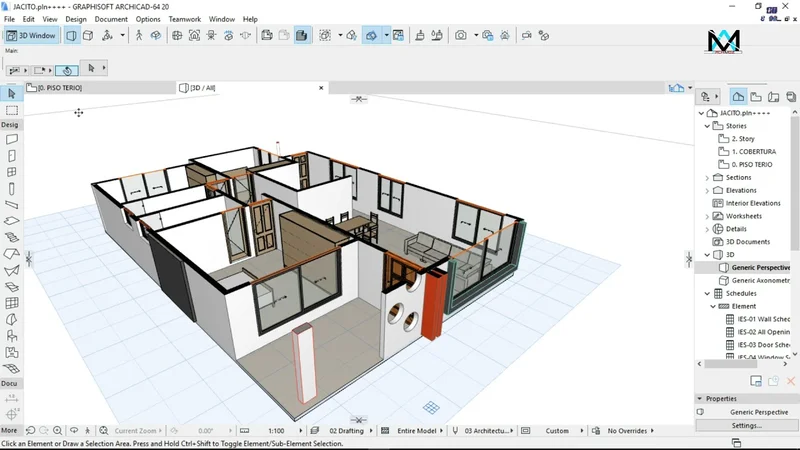Expand the Sections tree node
The width and height of the screenshot is (800, 450).
click(x=707, y=178)
